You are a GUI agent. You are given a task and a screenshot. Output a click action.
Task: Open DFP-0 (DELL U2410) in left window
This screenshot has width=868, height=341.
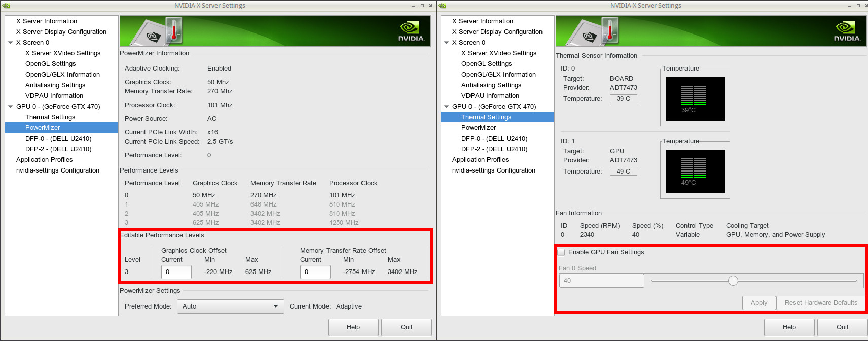coord(58,139)
